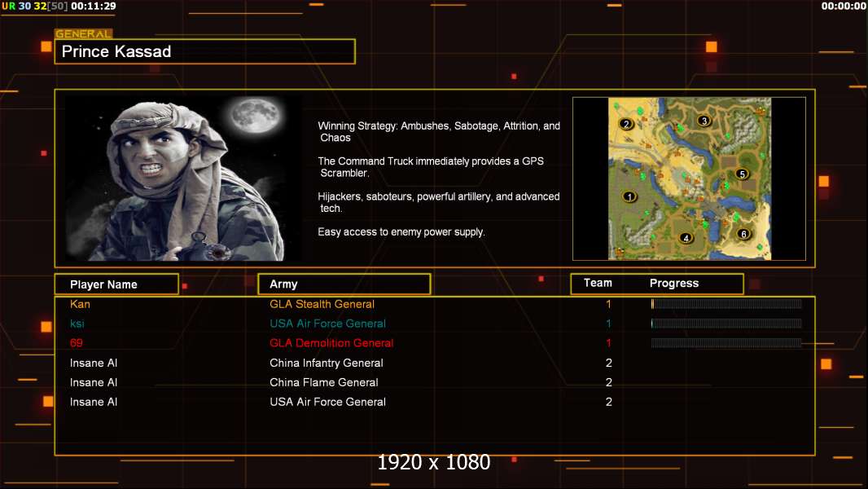Click start position marker 6 on minimap
This screenshot has height=489, width=868.
point(743,234)
